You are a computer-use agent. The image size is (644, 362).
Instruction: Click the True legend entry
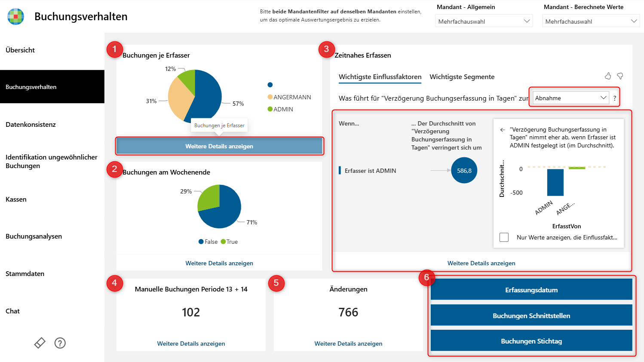(229, 242)
